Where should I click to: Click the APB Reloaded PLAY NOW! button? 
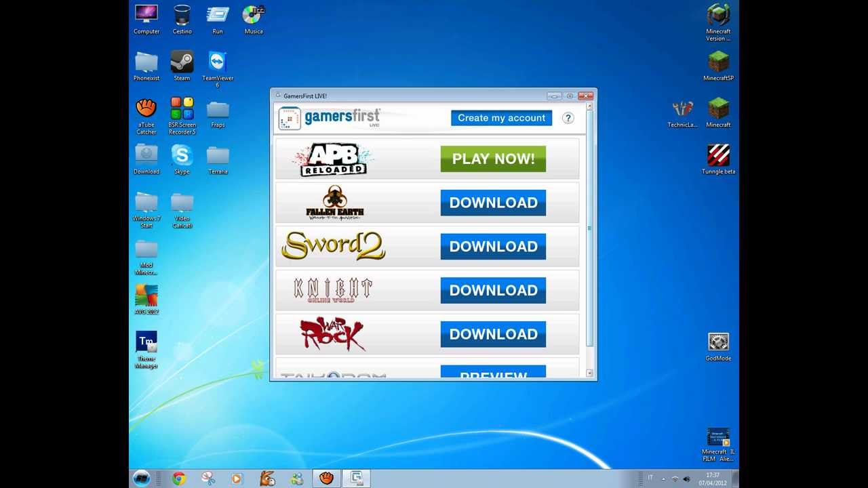[x=493, y=159]
